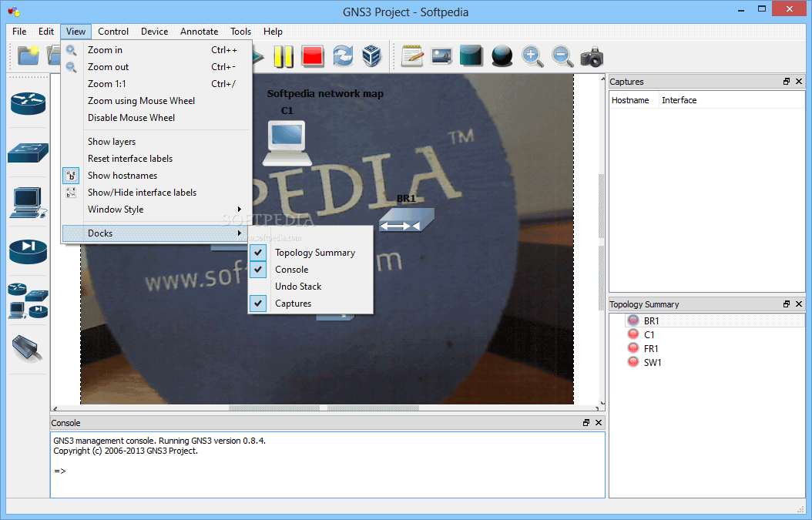Click the canvas vertical scrollbar
Viewport: 812px width, 520px height.
click(602, 240)
